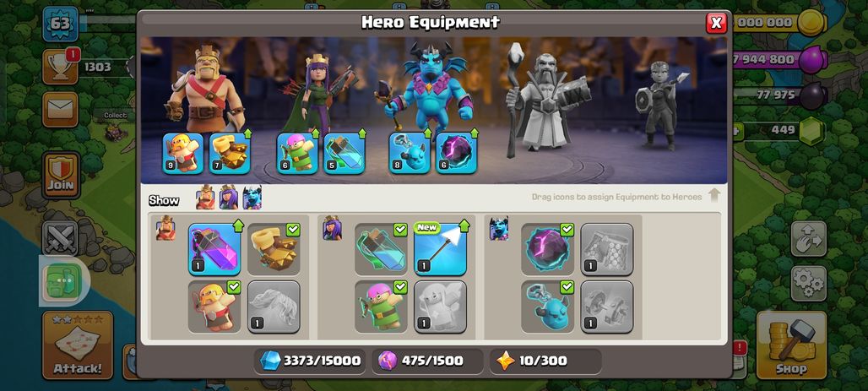Open equipped Archer Puppet slot level 6
The width and height of the screenshot is (868, 391).
[x=297, y=153]
